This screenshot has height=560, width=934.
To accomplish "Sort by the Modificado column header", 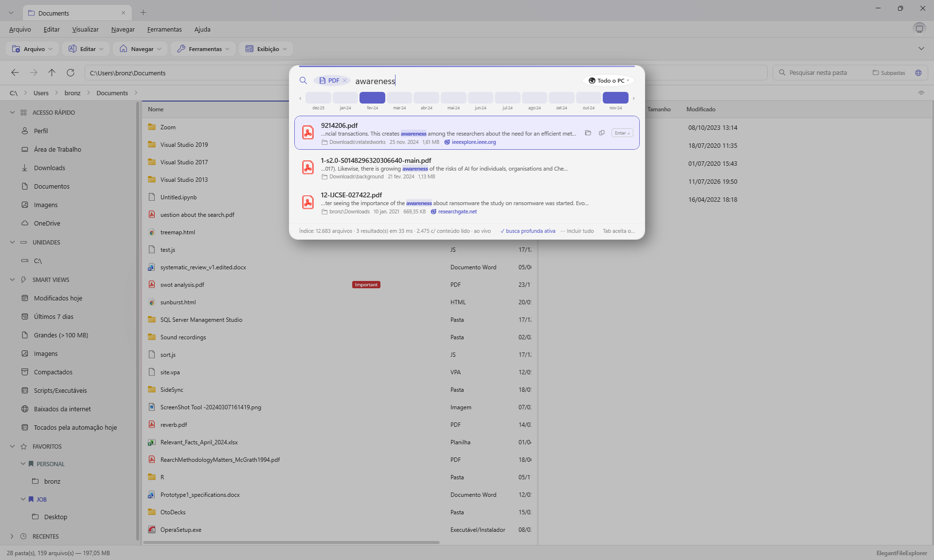I will 700,109.
